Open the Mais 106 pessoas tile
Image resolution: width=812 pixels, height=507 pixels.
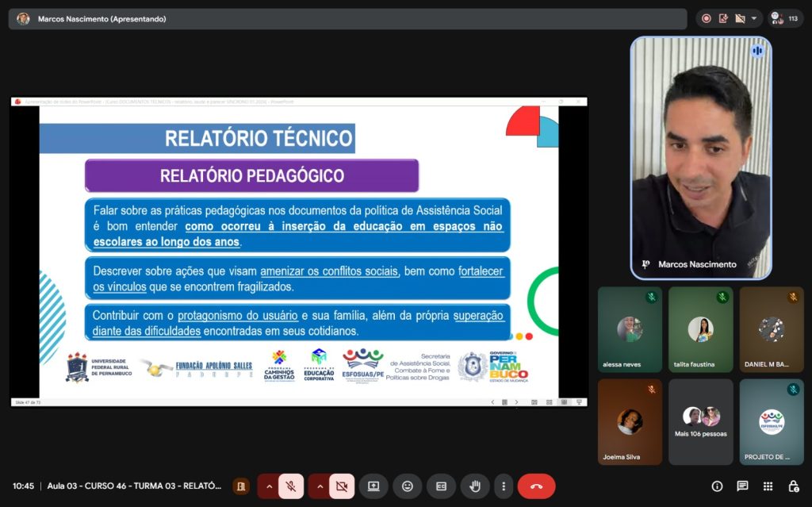(x=700, y=421)
